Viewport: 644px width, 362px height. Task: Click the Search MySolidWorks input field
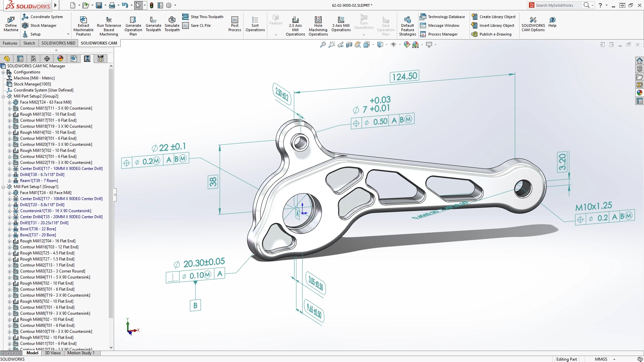click(x=557, y=5)
